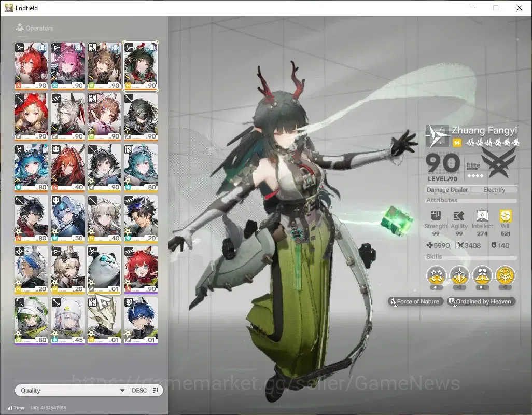Click the Elite rank emblem
The width and height of the screenshot is (532, 415).
[498, 162]
